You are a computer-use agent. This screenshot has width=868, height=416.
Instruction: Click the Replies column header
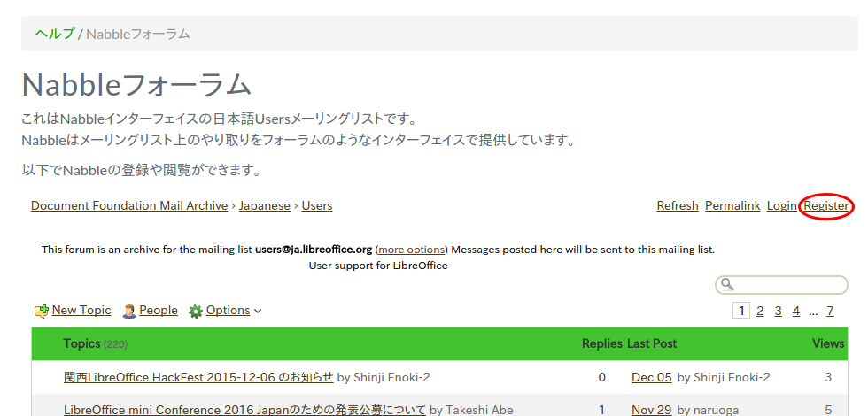click(x=601, y=343)
